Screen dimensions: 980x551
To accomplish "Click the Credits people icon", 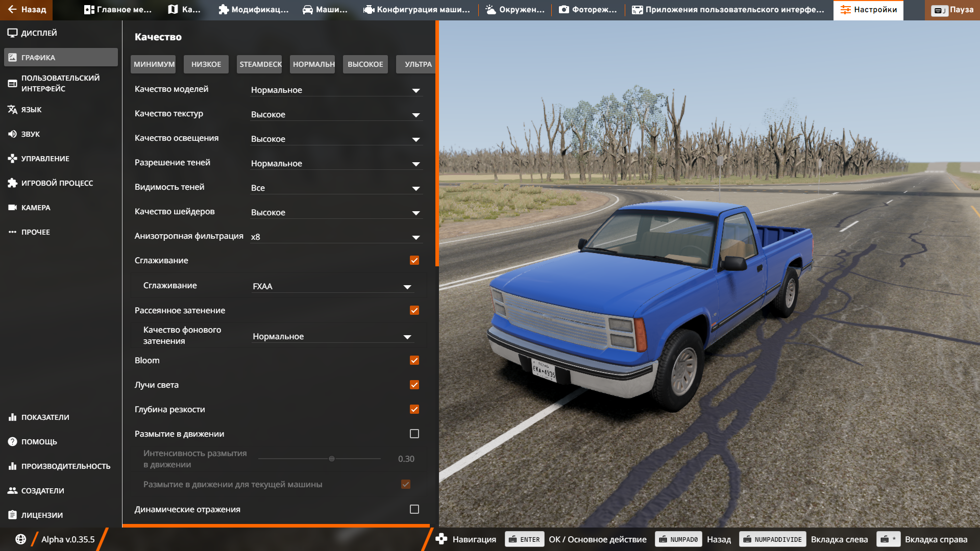I will click(x=12, y=491).
